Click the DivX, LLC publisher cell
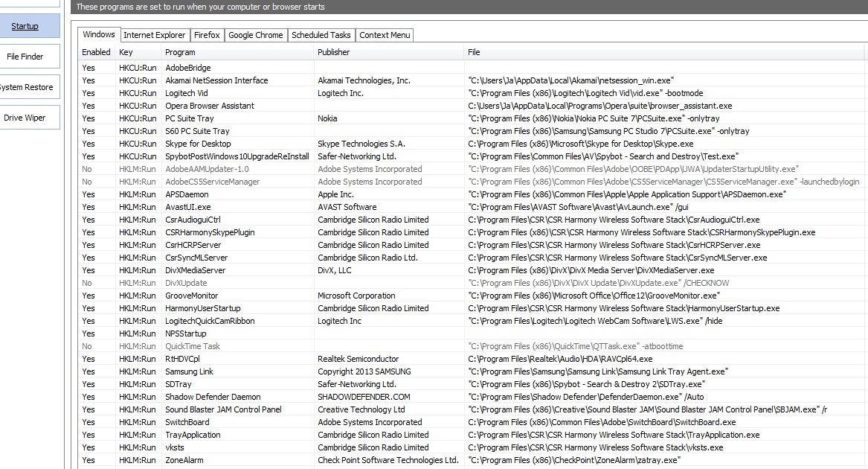This screenshot has height=469, width=868. [335, 270]
